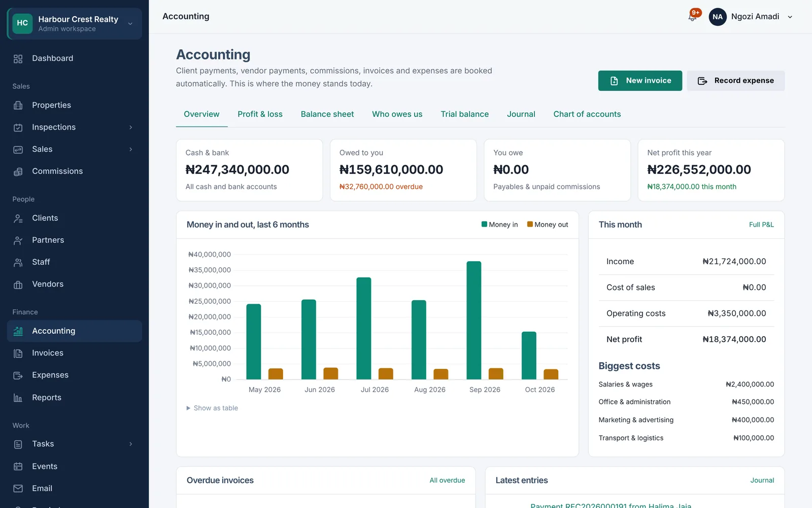Click the Events calendar icon
Screen dimensions: 812x508
[18, 466]
